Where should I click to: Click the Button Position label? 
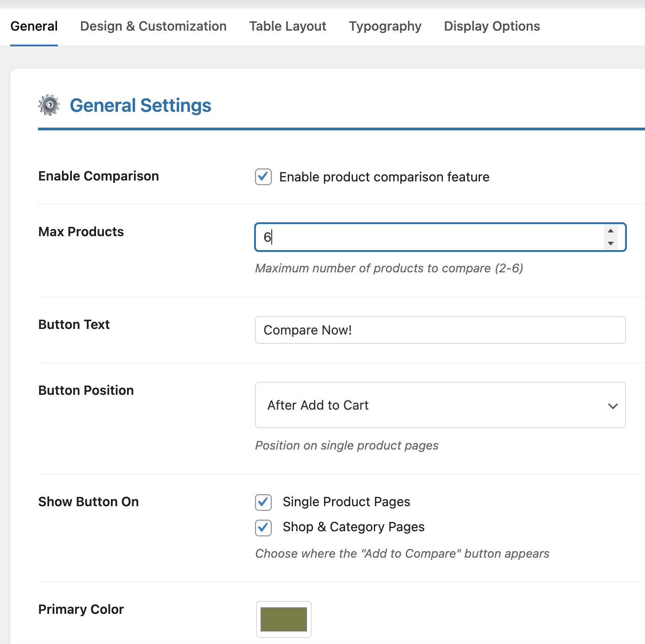[x=86, y=391]
